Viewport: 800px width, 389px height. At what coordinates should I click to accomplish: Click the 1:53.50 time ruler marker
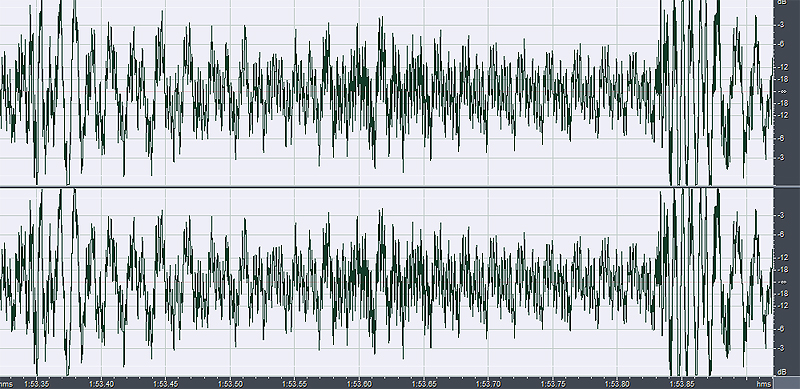point(231,384)
